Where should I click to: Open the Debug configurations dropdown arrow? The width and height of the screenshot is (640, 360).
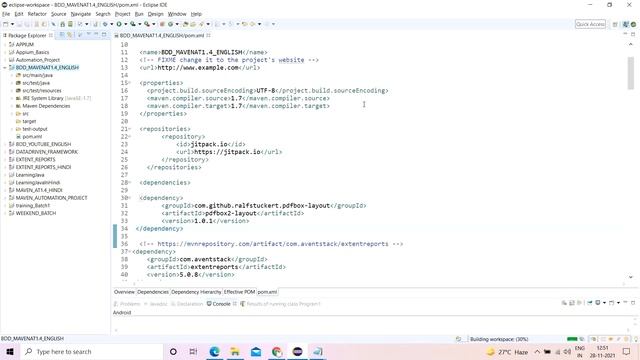tap(111, 24)
